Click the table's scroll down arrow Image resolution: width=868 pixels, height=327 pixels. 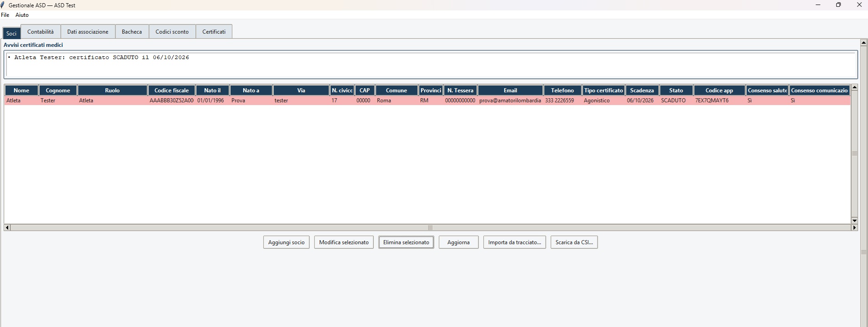(854, 221)
